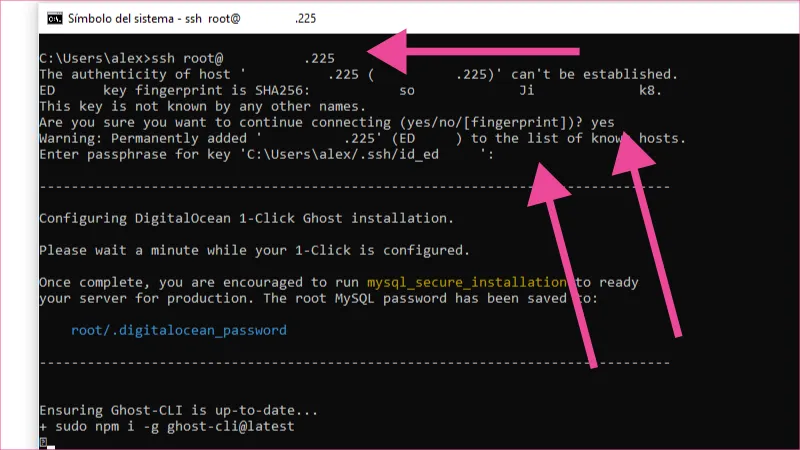Click the line 'This key is not known by any other names.'

pyautogui.click(x=203, y=106)
